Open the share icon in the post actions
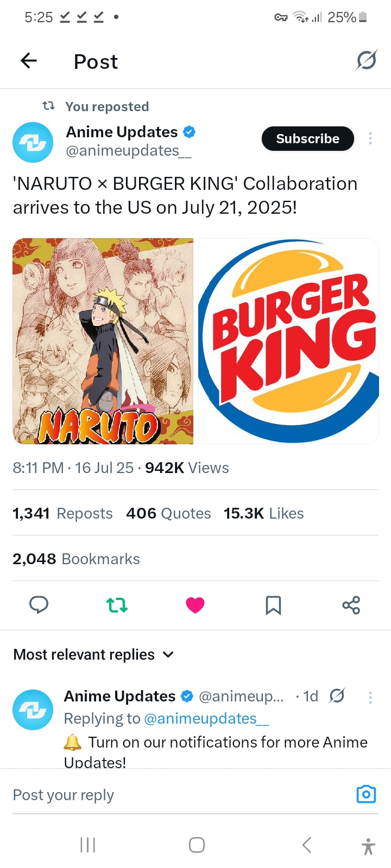This screenshot has width=391, height=868. tap(351, 605)
